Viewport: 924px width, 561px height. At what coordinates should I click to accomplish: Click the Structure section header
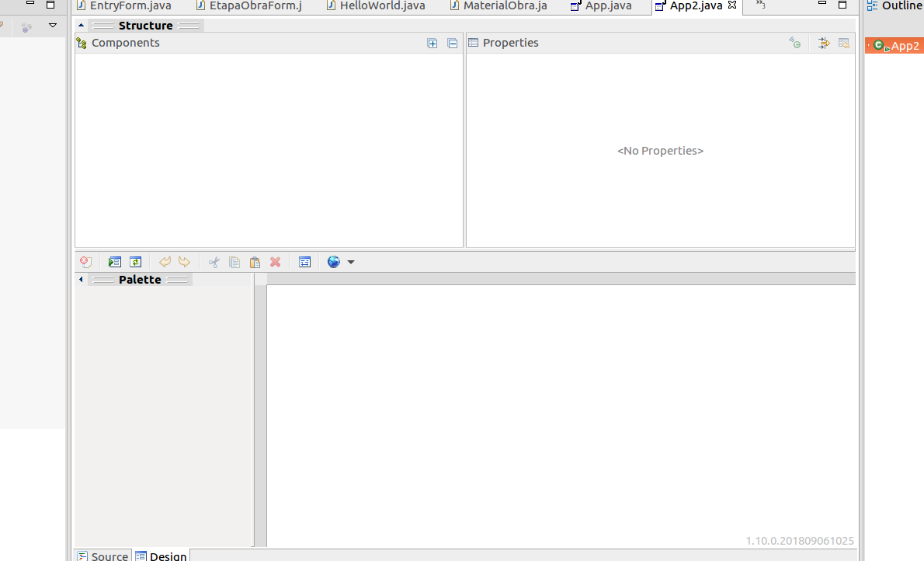[145, 26]
